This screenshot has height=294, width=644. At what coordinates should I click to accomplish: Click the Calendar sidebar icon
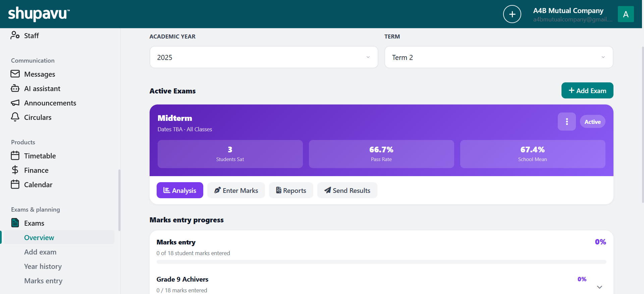point(15,184)
